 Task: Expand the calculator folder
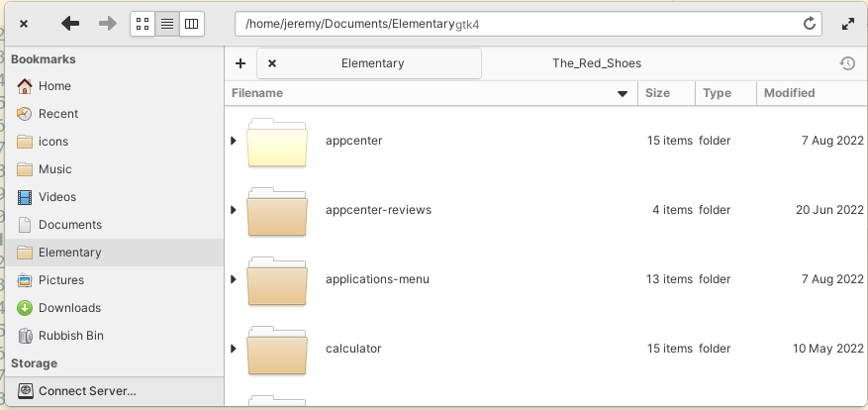(233, 349)
